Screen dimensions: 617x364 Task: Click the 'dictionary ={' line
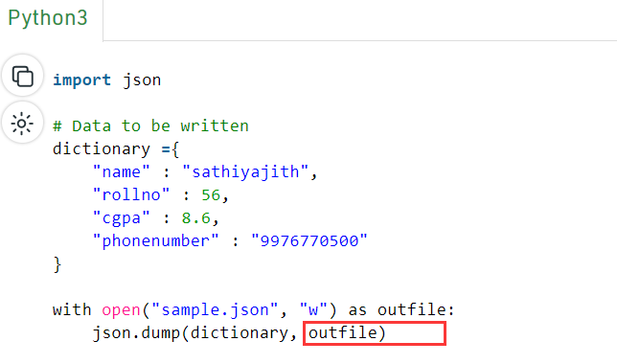(x=116, y=149)
